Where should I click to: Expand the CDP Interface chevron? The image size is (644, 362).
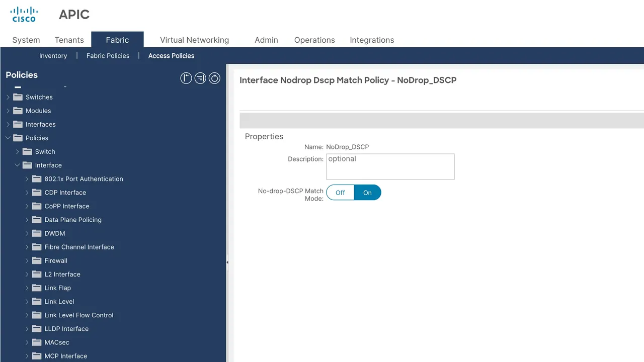click(27, 192)
